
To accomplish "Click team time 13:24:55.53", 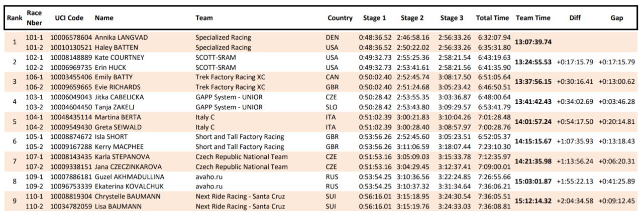I will [x=533, y=62].
